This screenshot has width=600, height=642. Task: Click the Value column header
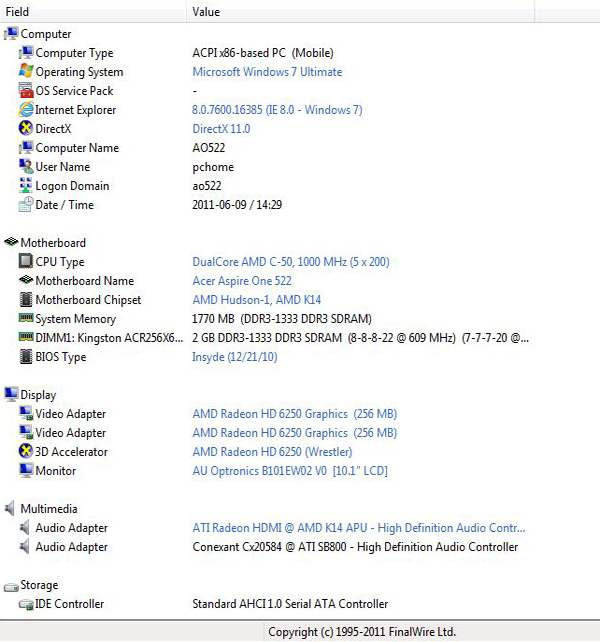(360, 11)
